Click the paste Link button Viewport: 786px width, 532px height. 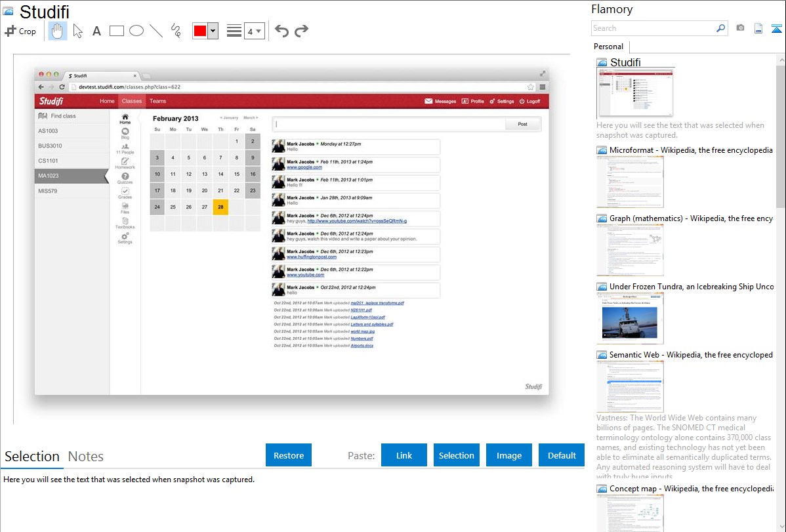pos(404,455)
